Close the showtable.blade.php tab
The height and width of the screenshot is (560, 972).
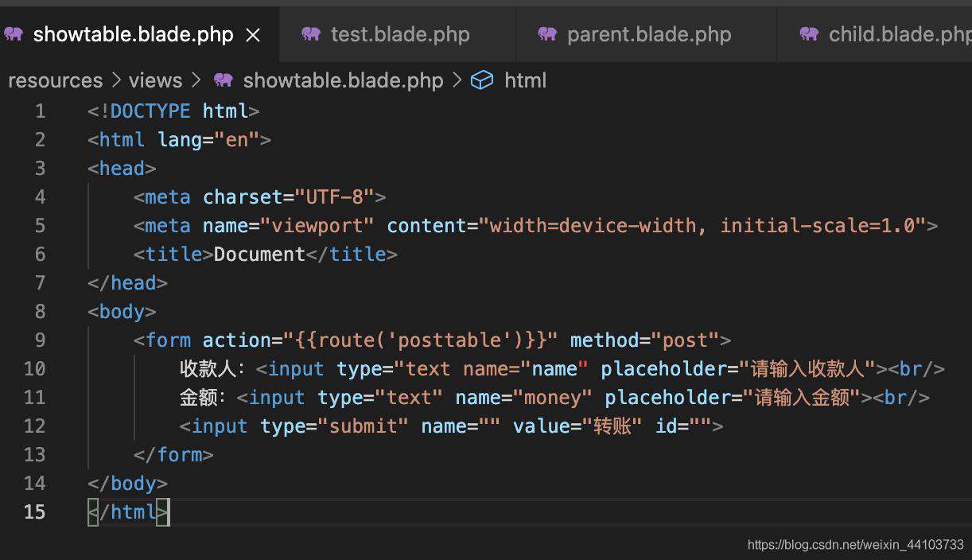253,35
